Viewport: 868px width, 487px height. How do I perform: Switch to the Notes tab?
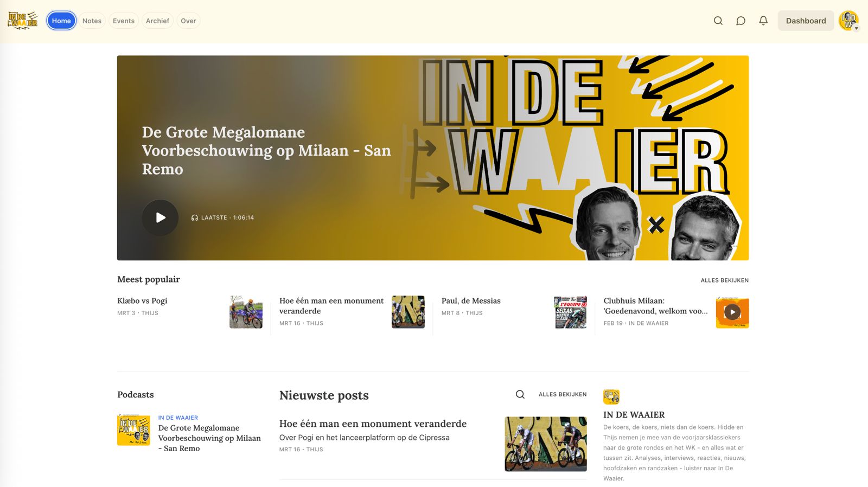click(92, 21)
